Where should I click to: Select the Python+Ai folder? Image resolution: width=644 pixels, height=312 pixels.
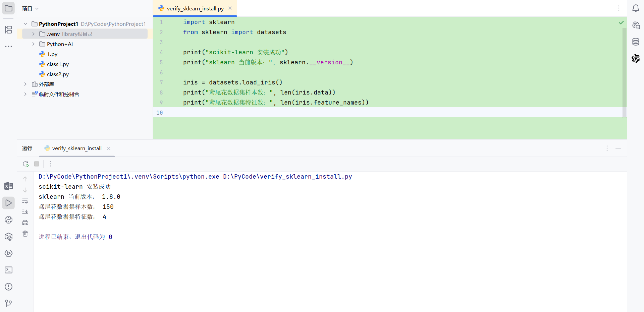60,44
